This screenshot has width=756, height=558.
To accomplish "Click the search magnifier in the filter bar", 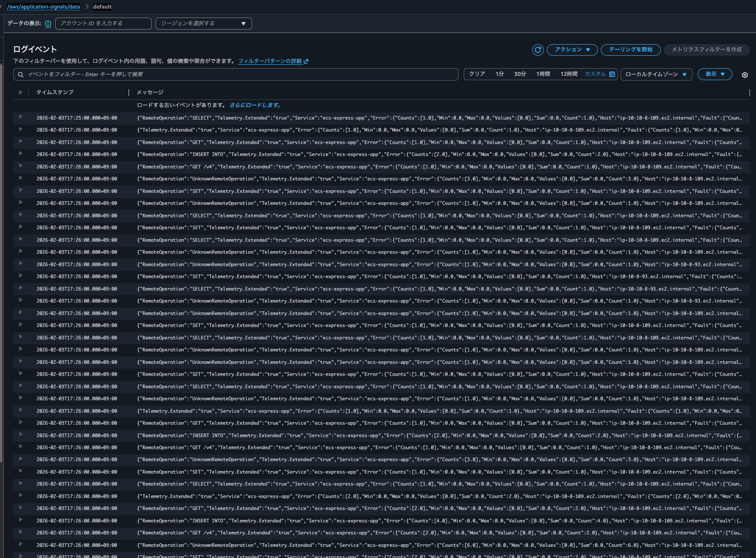I will click(x=21, y=74).
